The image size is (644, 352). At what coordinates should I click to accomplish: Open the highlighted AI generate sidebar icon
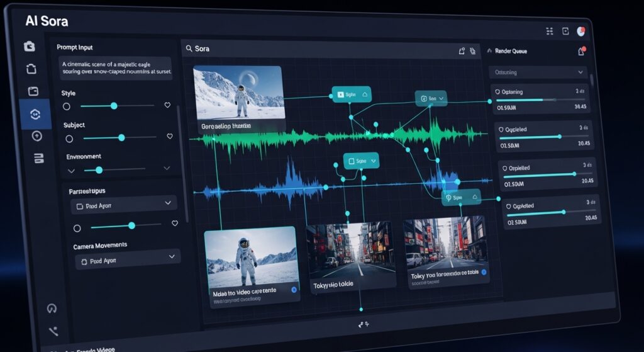tap(35, 114)
